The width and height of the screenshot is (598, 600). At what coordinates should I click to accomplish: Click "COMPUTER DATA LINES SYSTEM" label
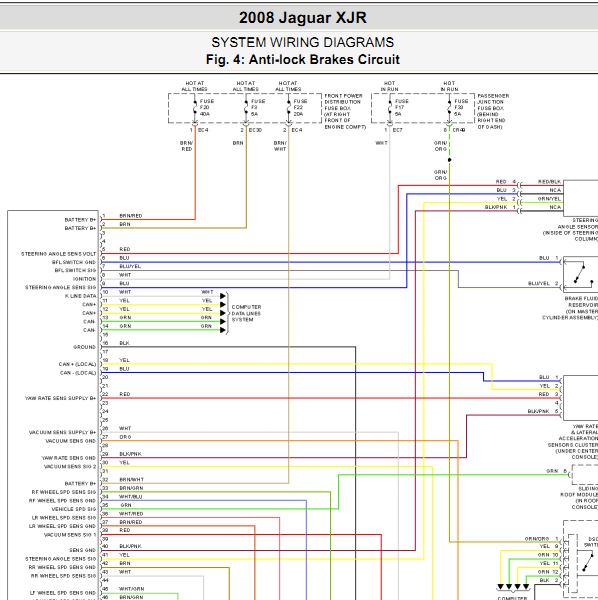pyautogui.click(x=246, y=313)
